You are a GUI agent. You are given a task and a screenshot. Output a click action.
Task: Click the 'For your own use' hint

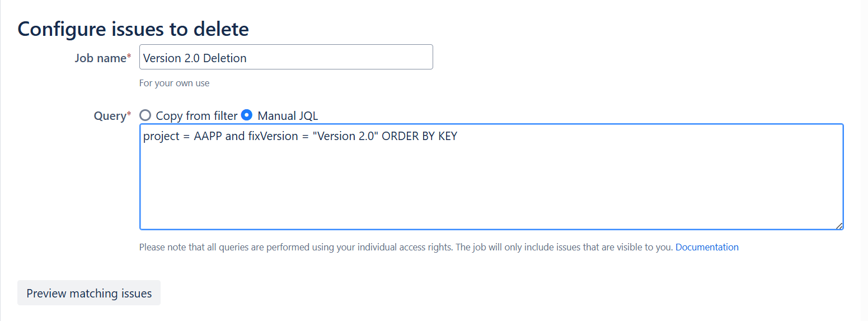[174, 83]
